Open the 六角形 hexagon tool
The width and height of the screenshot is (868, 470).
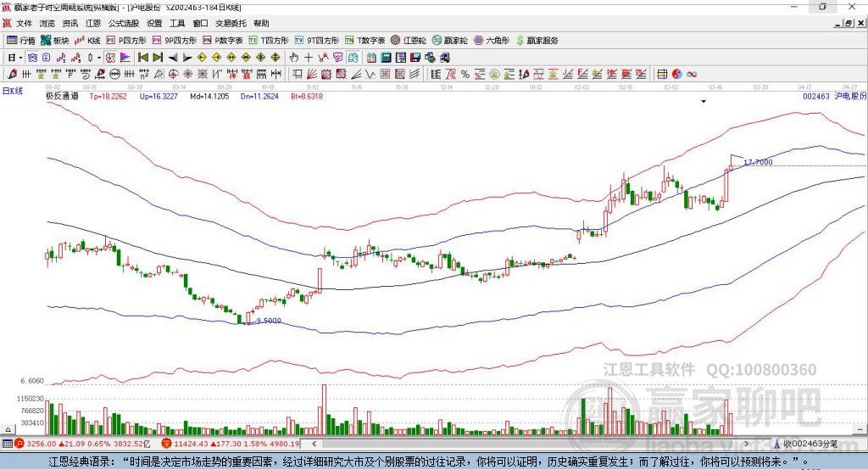pyautogui.click(x=492, y=41)
